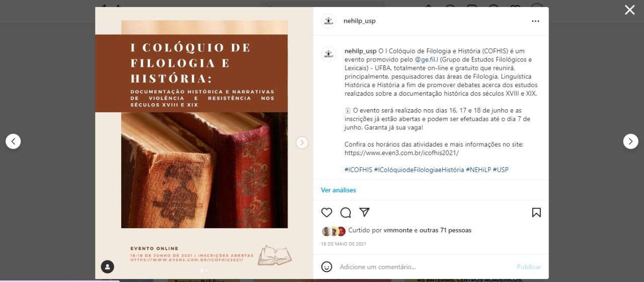
Task: Like the post with the heart icon
Action: 327,213
